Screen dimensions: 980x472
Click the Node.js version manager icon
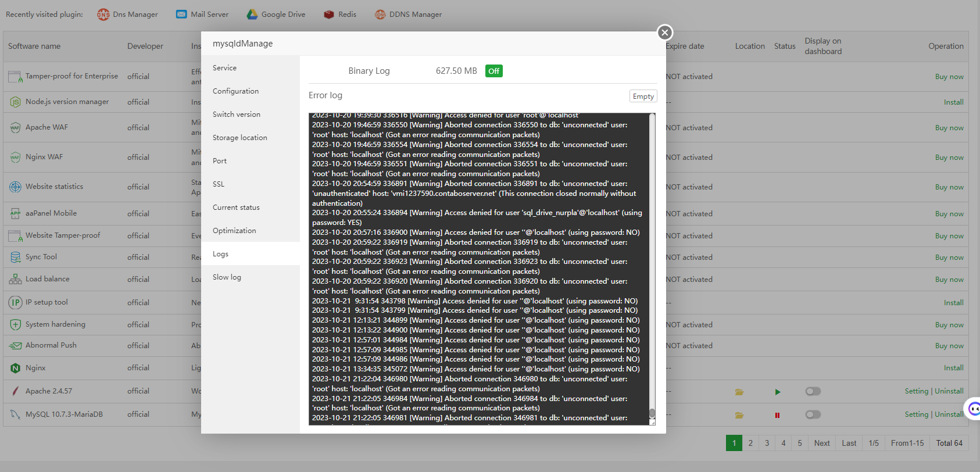(x=15, y=102)
